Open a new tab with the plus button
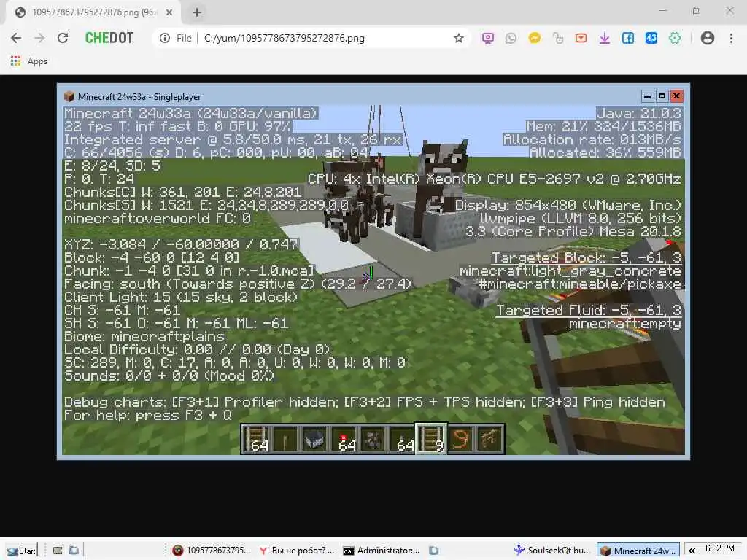The image size is (747, 560). [197, 12]
